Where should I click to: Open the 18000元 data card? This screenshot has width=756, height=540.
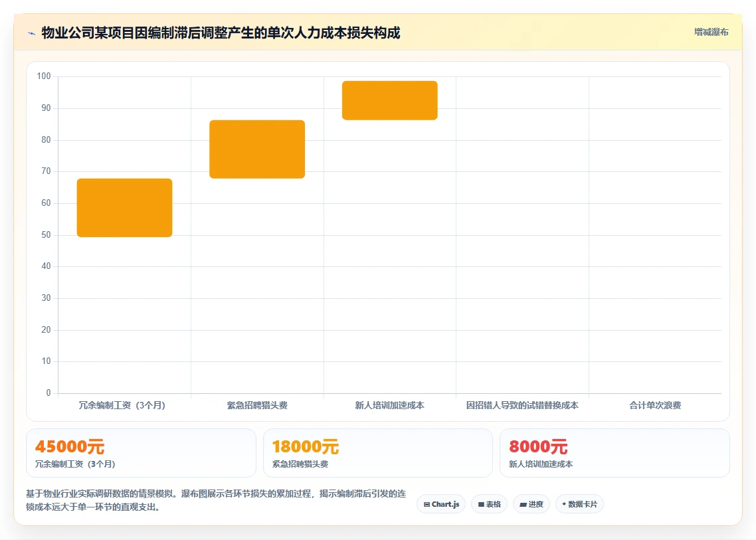(x=378, y=453)
